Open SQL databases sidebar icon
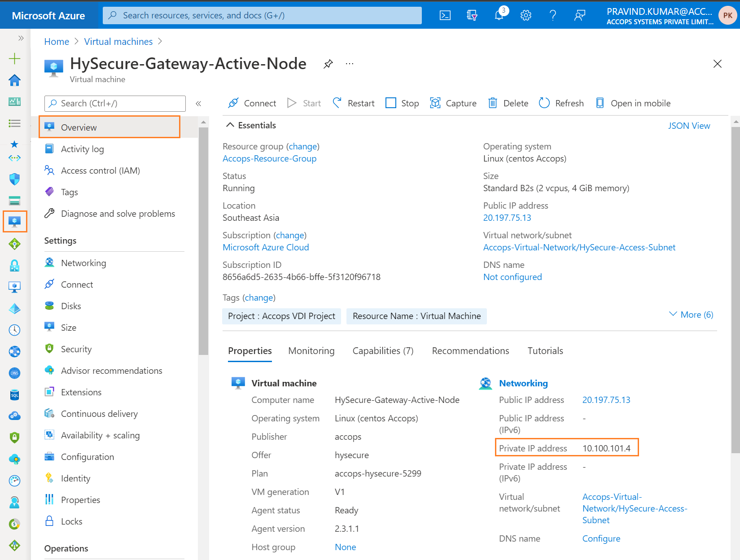Viewport: 740px width, 560px height. coord(15,395)
